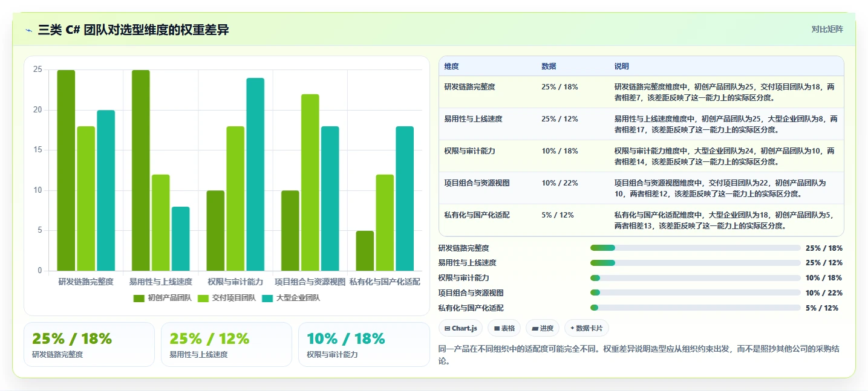Toggle the 初创产品团队 legend item
The width and height of the screenshot is (868, 391).
point(162,298)
